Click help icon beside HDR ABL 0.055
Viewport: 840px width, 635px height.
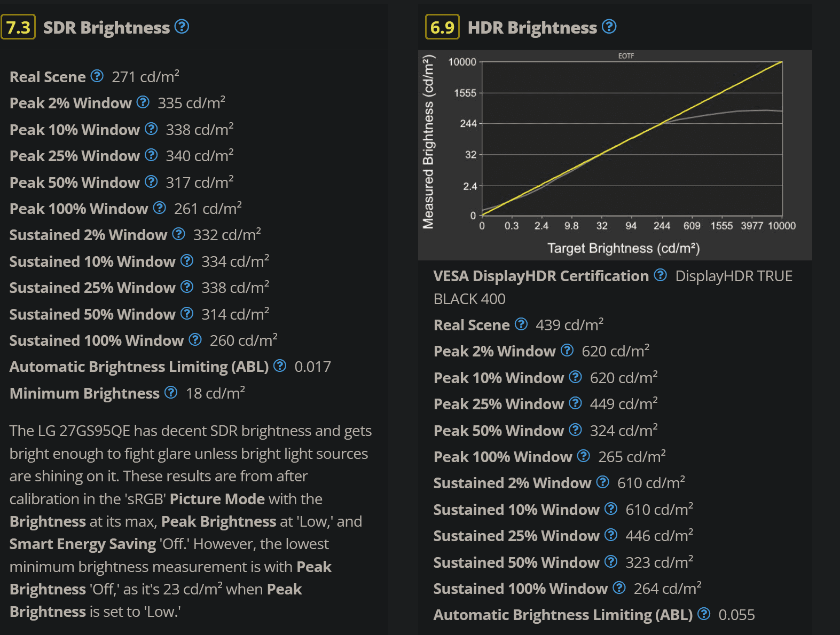(704, 614)
